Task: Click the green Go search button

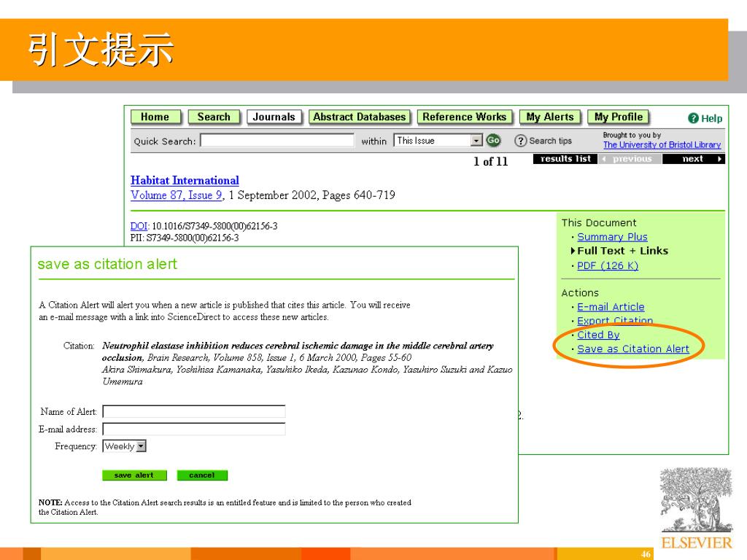Action: (493, 140)
